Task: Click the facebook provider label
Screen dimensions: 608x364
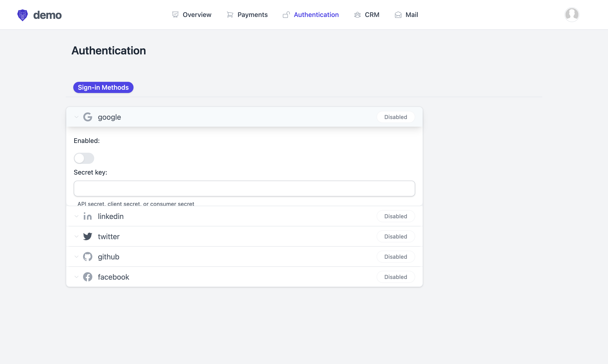Action: 114,277
